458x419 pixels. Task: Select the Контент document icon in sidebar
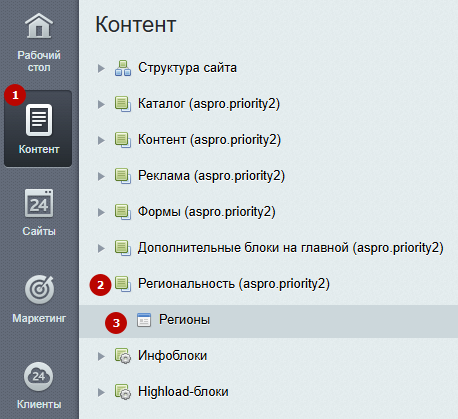39,120
